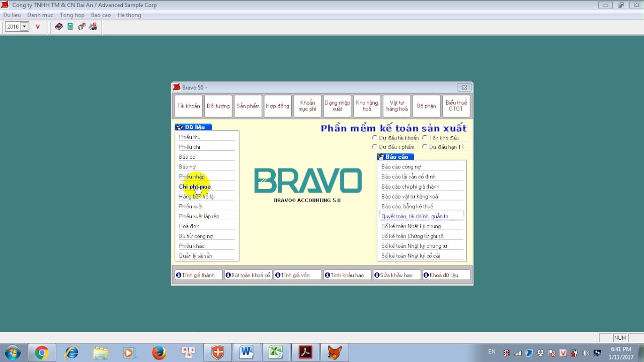Click the Dropbox tray icon

pyautogui.click(x=541, y=353)
